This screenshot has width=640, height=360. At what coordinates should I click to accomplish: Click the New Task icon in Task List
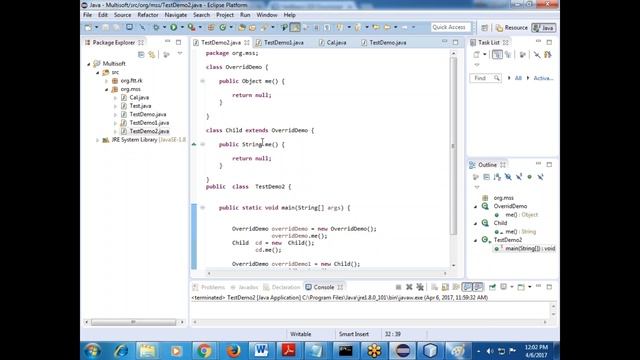coord(476,54)
